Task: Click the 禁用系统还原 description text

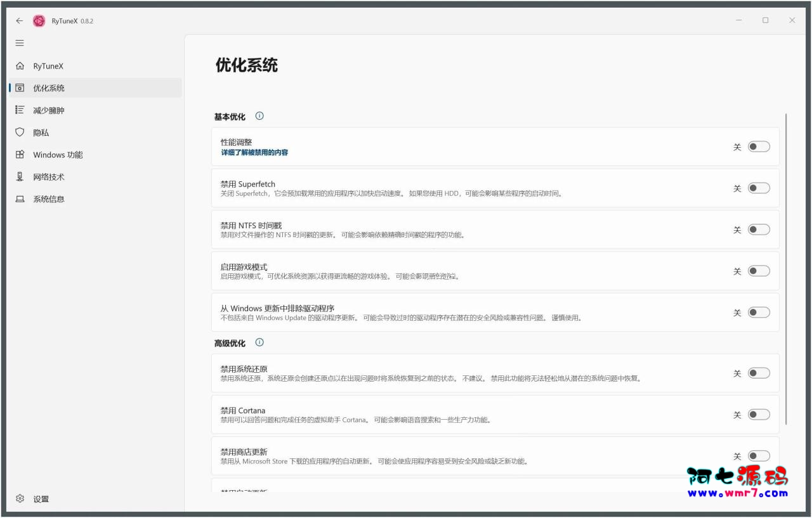Action: [431, 379]
